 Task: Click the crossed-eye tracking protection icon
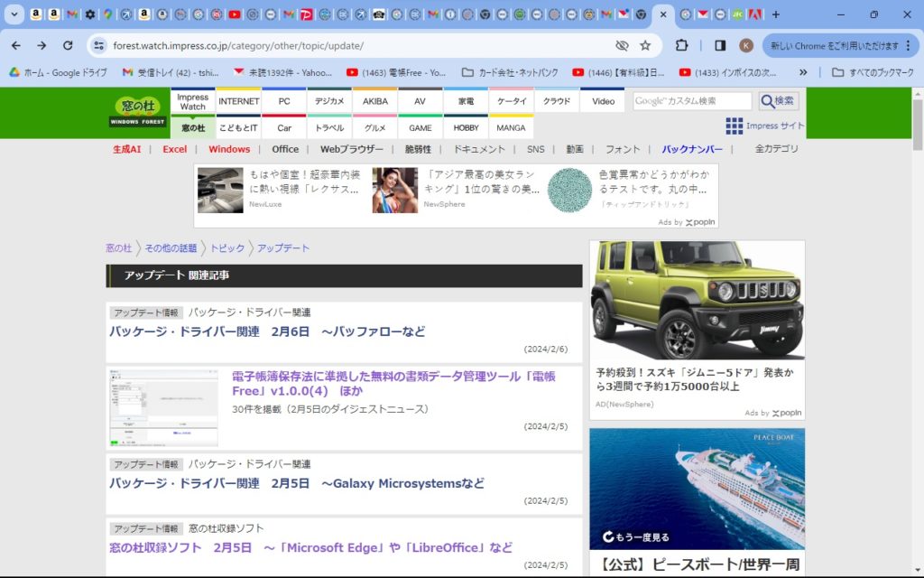click(622, 45)
